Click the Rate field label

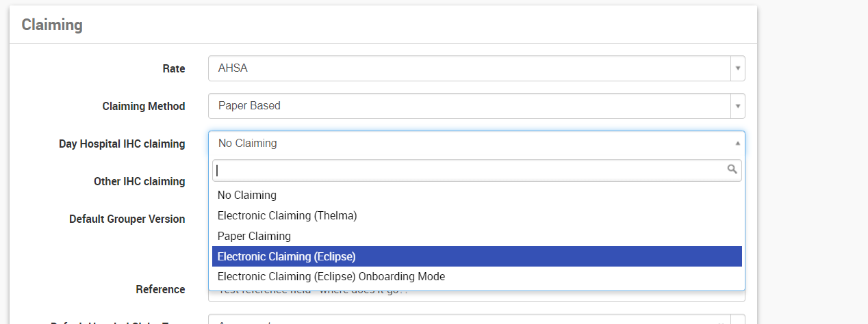pos(174,68)
